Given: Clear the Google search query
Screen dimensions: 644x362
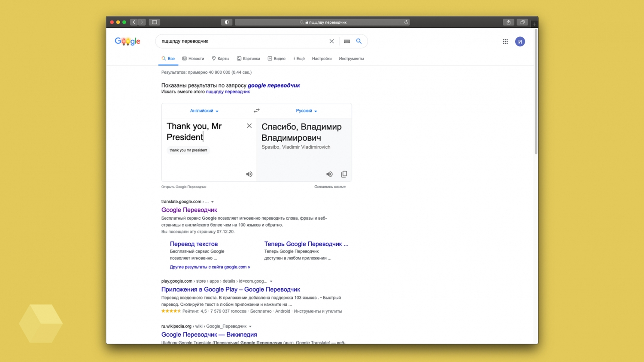Looking at the screenshot, I should click(331, 41).
